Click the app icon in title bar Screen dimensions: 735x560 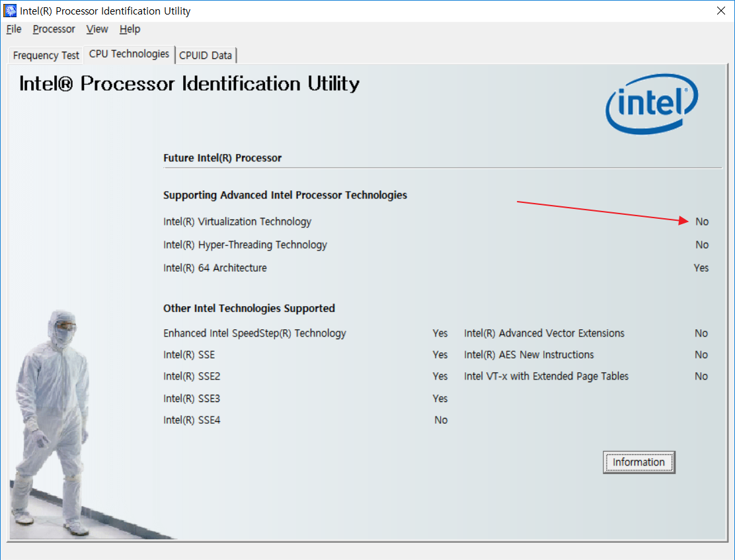point(10,11)
